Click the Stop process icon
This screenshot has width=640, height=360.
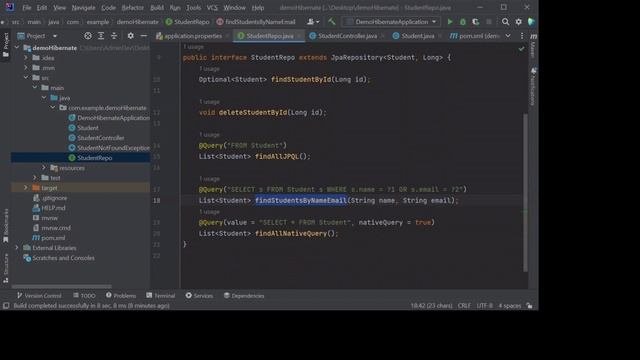[x=489, y=22]
